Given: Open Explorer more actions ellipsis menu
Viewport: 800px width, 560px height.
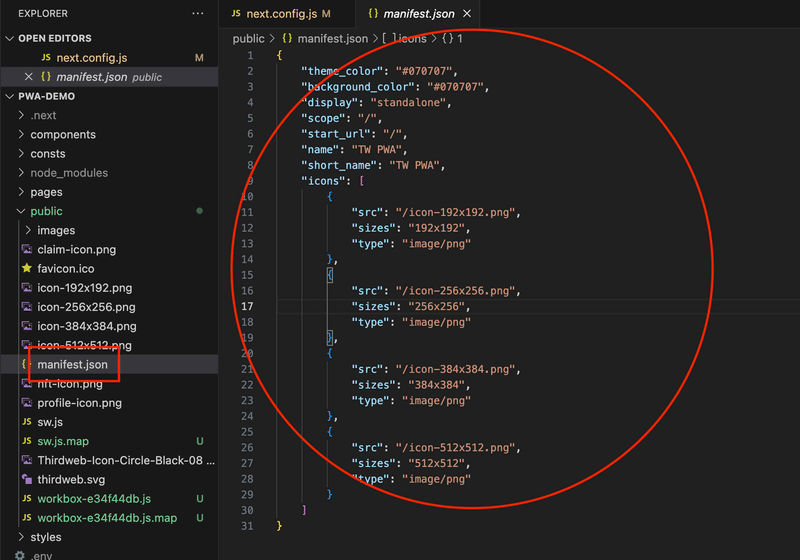Looking at the screenshot, I should pos(198,13).
